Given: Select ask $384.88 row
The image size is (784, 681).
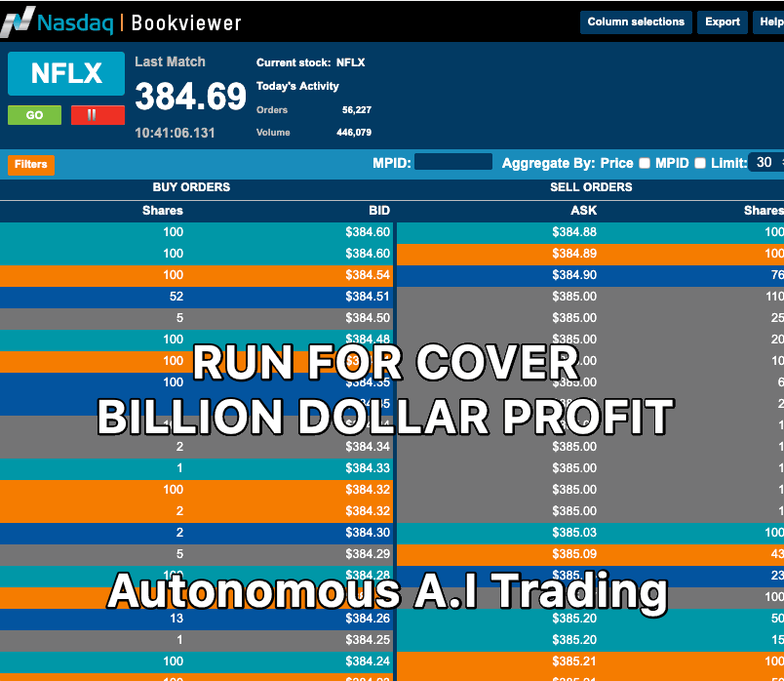Looking at the screenshot, I should click(591, 232).
